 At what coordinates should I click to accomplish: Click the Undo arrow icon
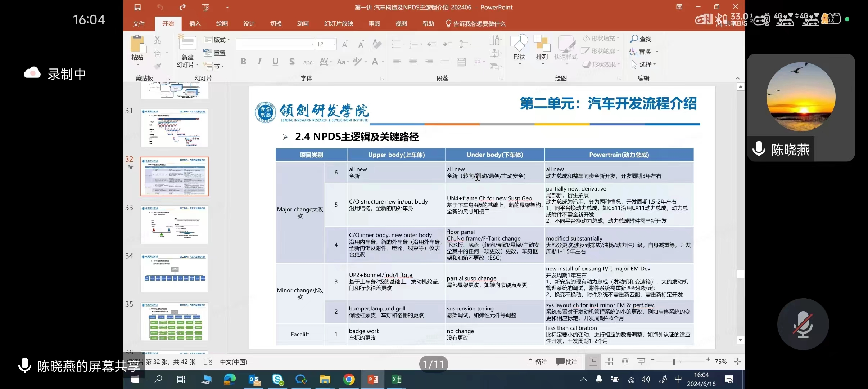[x=160, y=7]
